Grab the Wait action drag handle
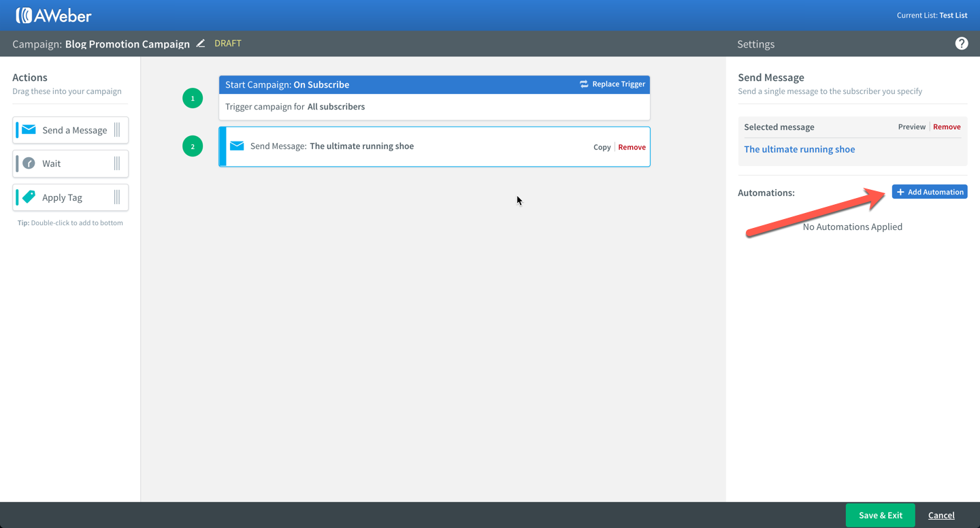 [x=117, y=163]
